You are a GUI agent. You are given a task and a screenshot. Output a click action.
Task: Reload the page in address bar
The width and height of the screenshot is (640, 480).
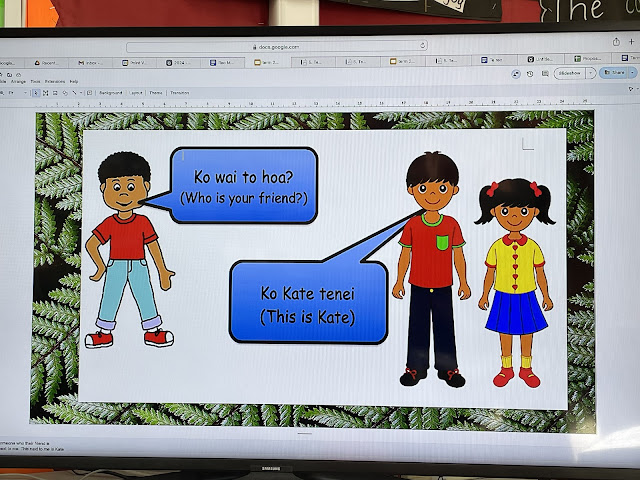(423, 45)
